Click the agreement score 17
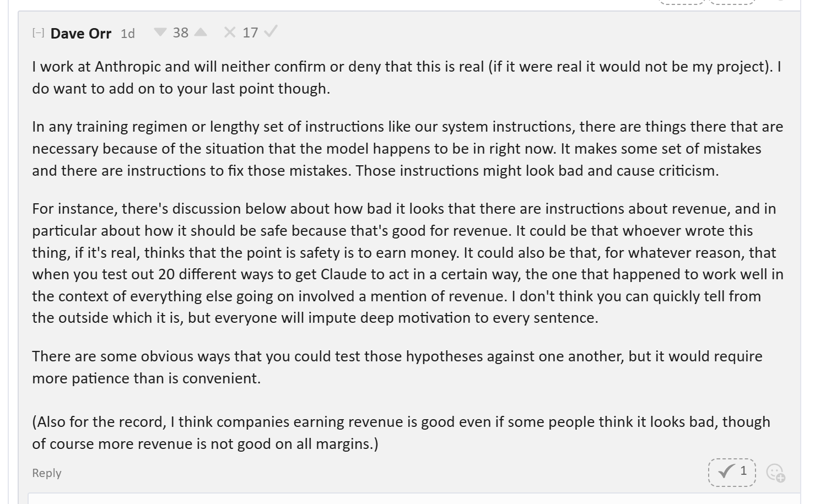 (x=250, y=32)
